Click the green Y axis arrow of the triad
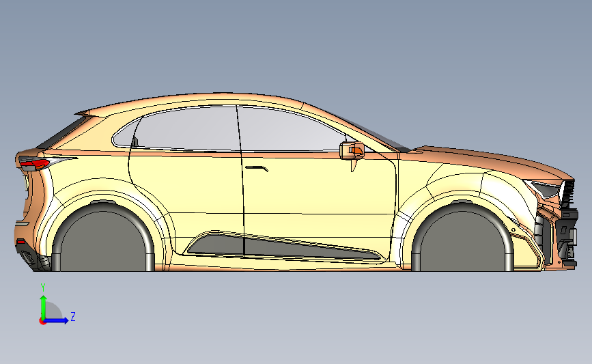 point(43,307)
